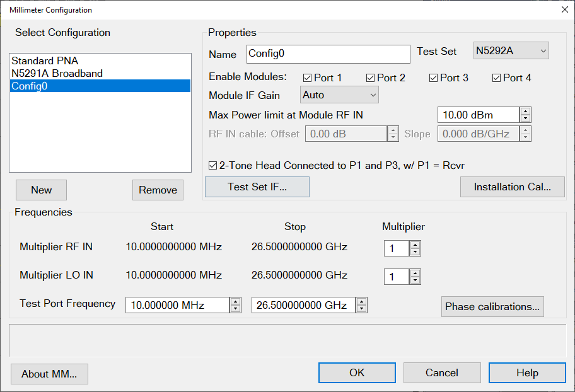Viewport: 575px width, 392px height.
Task: Decrement Multiplier LO IN spinner down
Action: pos(415,280)
